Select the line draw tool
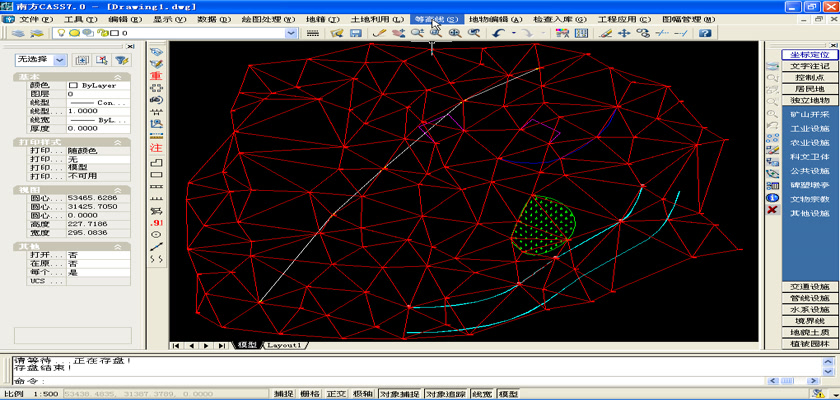840x400 pixels. (156, 246)
